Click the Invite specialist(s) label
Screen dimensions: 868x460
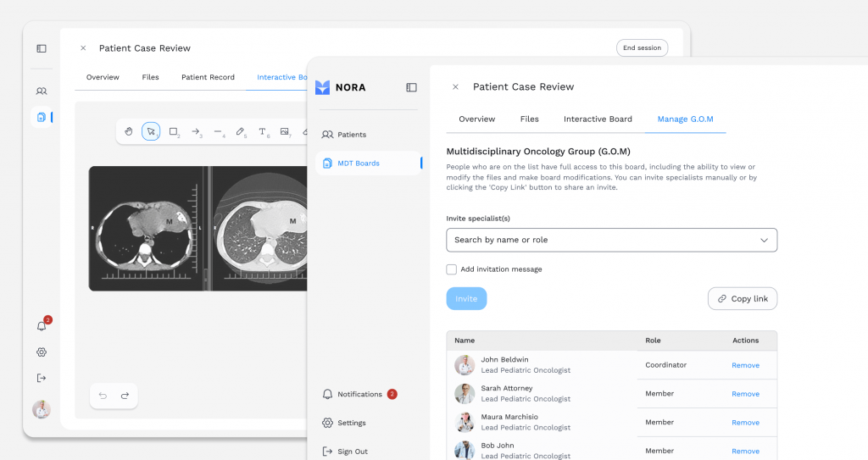click(x=478, y=219)
